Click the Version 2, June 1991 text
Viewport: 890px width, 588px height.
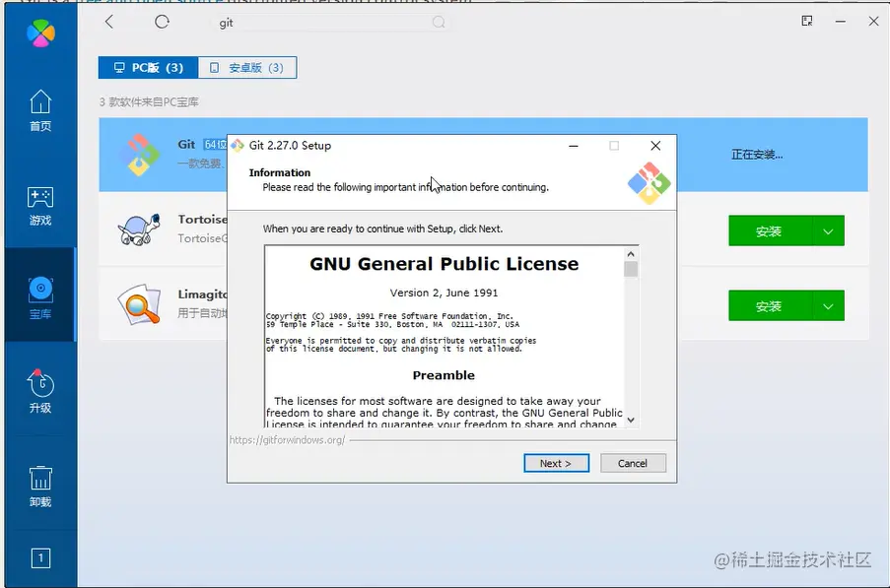tap(444, 294)
